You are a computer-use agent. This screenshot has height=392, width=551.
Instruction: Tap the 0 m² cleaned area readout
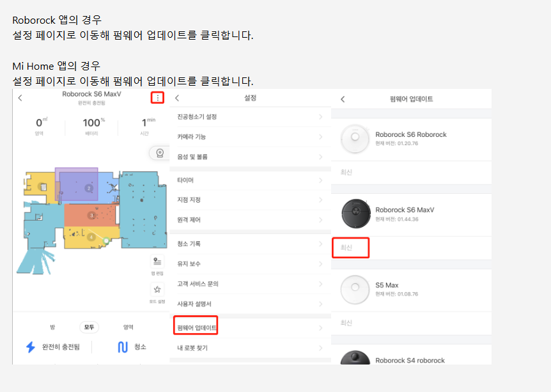[42, 123]
